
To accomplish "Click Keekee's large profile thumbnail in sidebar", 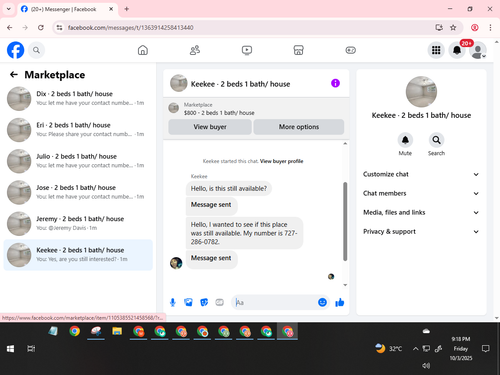I will click(421, 92).
